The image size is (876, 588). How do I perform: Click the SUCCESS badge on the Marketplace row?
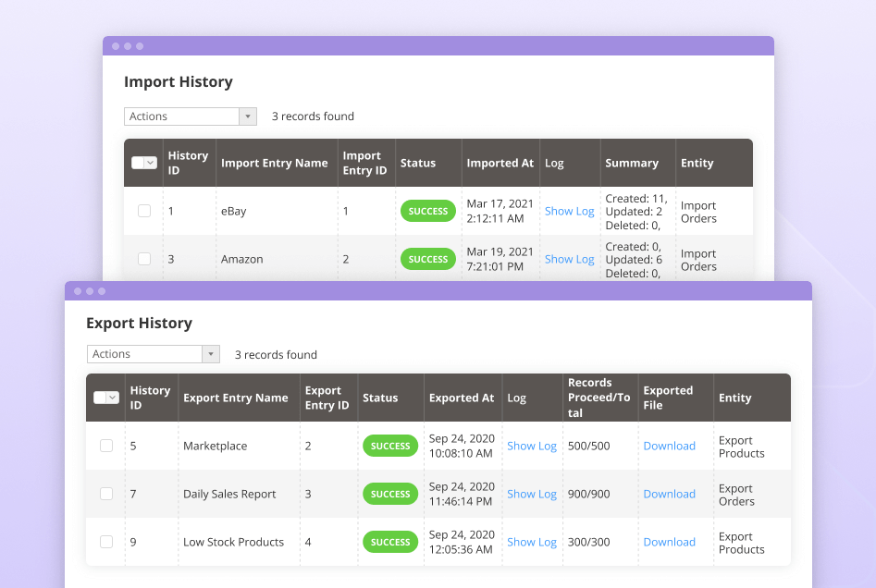[390, 446]
